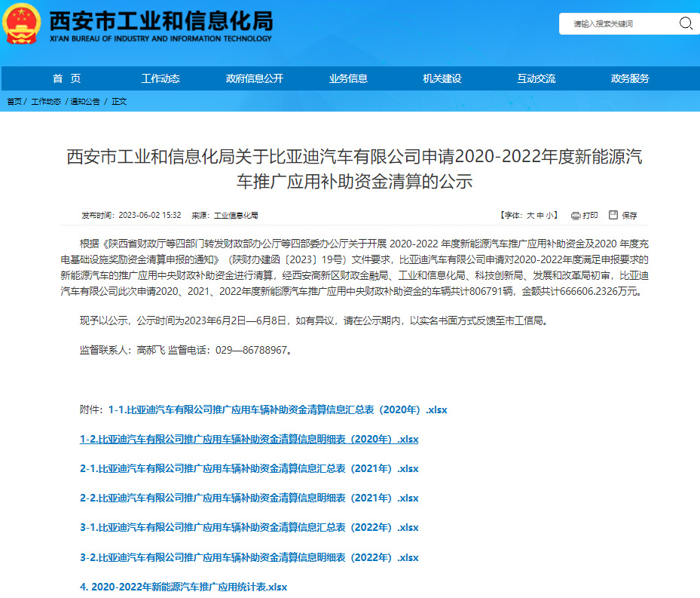Screen dimensions: 700x598
Task: Open the 政府信息公开 menu item
Action: tap(254, 78)
